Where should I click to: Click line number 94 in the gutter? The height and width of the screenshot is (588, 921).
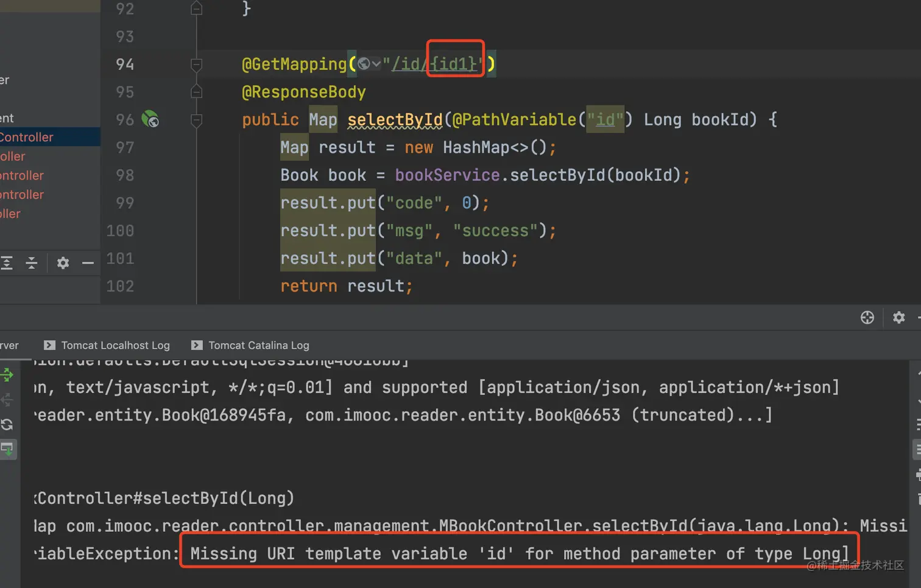pos(125,64)
